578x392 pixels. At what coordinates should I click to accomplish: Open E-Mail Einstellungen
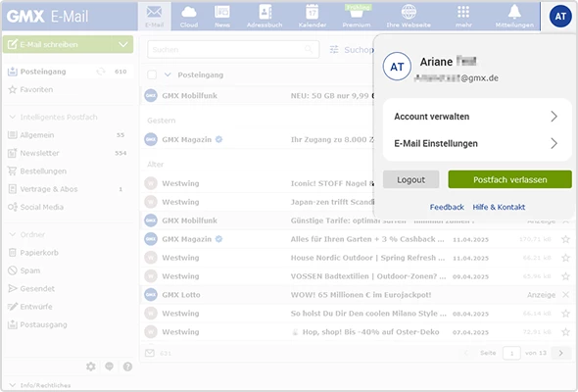click(477, 143)
